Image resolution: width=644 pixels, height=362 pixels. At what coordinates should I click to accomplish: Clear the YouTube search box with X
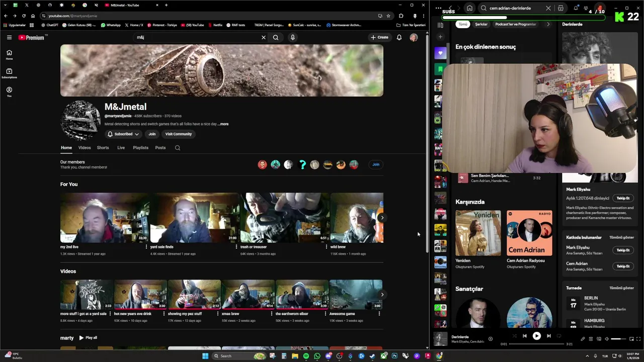[x=263, y=37]
